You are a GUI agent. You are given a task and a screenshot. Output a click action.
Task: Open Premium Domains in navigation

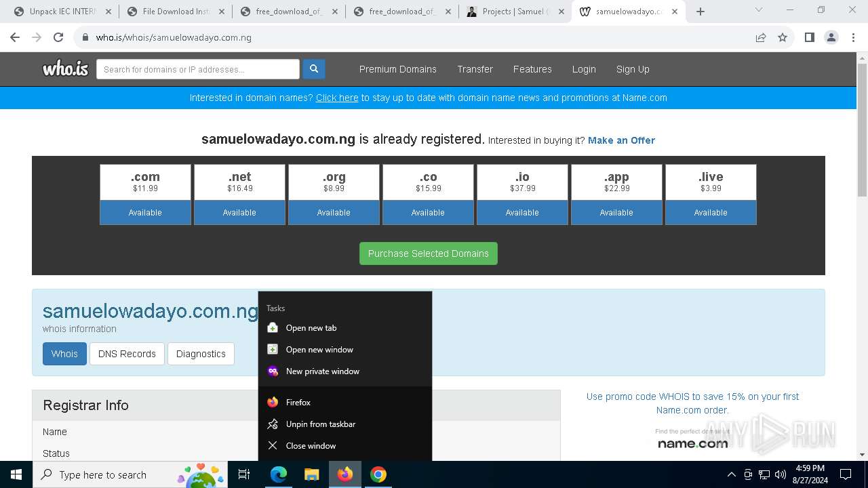[398, 69]
